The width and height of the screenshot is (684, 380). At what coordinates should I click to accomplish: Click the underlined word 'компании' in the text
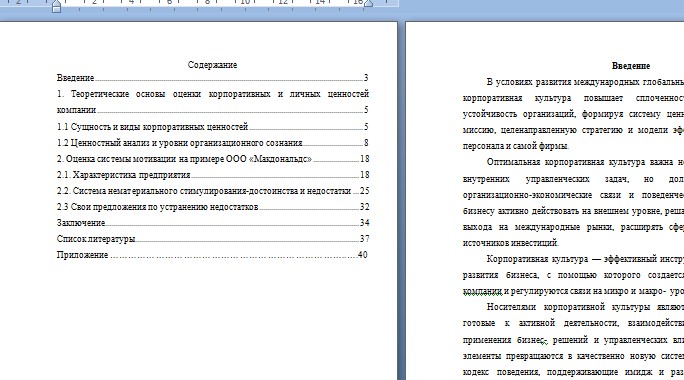click(482, 291)
